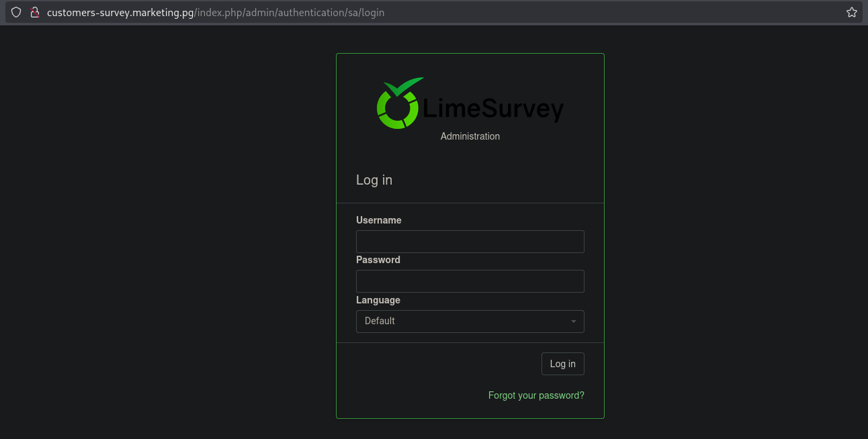The image size is (868, 439).
Task: Click the green LimeSurvey checkmark logo
Action: (x=399, y=103)
